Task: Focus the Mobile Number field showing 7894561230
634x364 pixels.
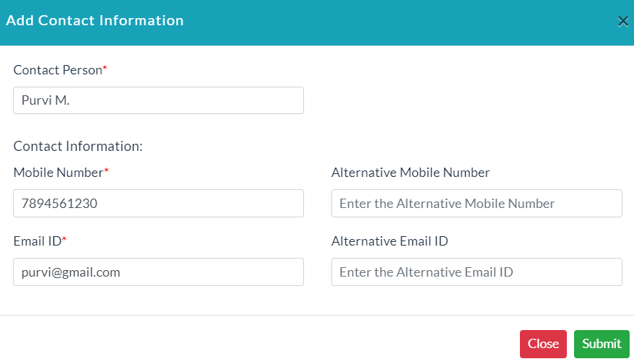Action: coord(159,203)
